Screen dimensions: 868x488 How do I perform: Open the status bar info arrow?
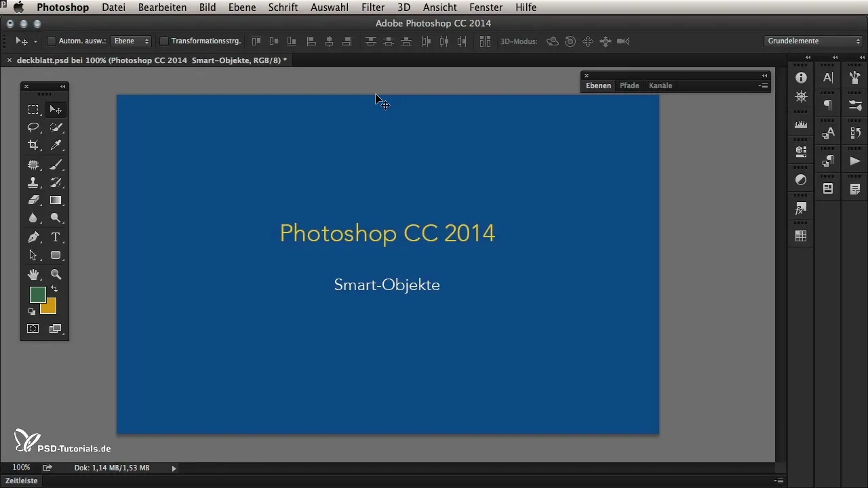[x=174, y=468]
